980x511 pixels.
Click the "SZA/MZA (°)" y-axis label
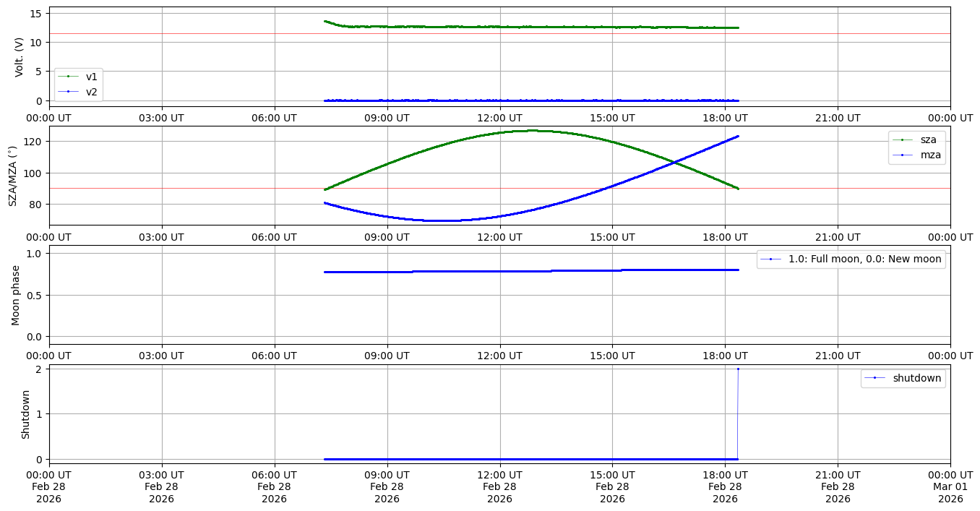(12, 176)
